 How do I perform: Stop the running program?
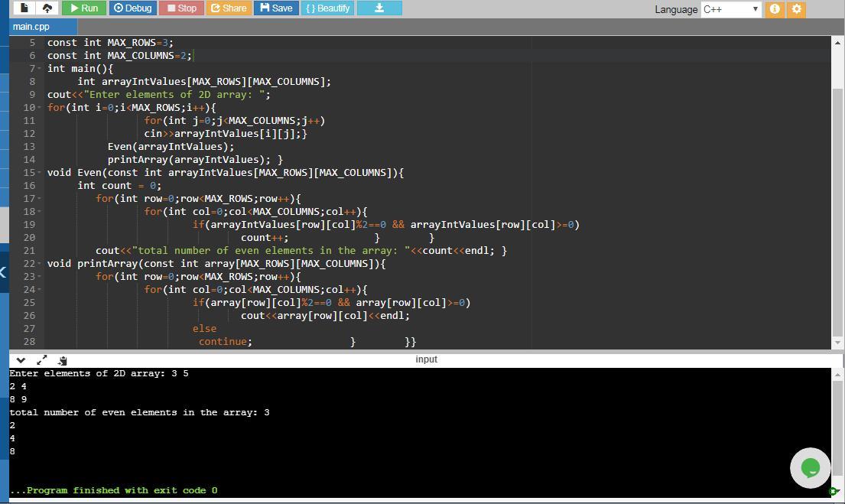[x=181, y=8]
